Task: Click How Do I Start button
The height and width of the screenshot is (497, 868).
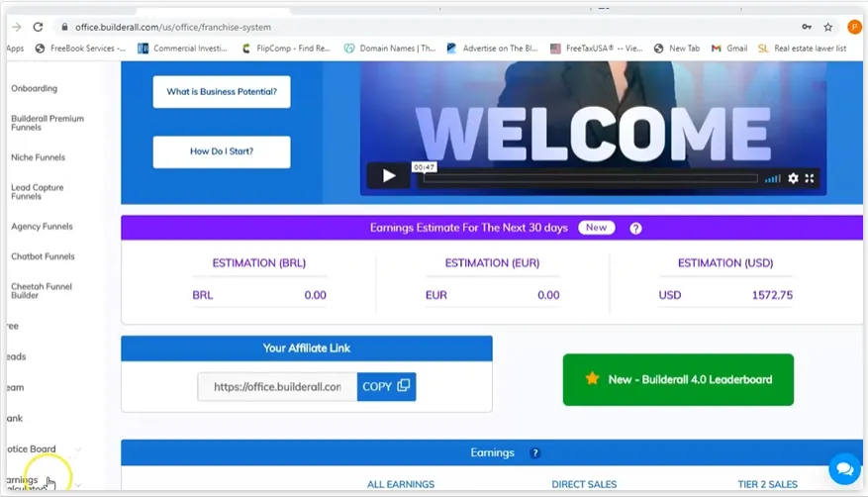Action: pyautogui.click(x=222, y=151)
